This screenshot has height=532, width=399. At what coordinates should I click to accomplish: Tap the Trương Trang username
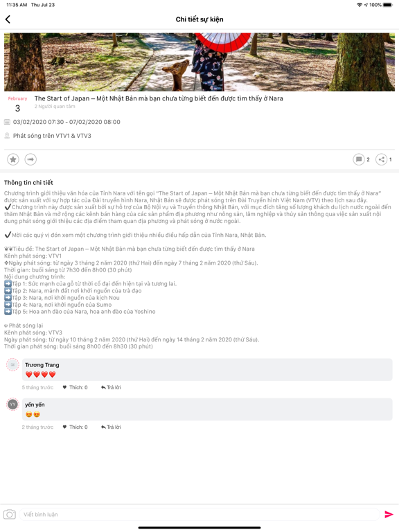[x=42, y=365]
